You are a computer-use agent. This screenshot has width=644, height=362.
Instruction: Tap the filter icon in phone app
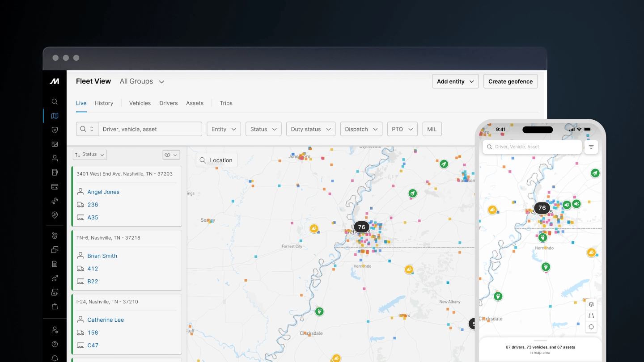[591, 147]
